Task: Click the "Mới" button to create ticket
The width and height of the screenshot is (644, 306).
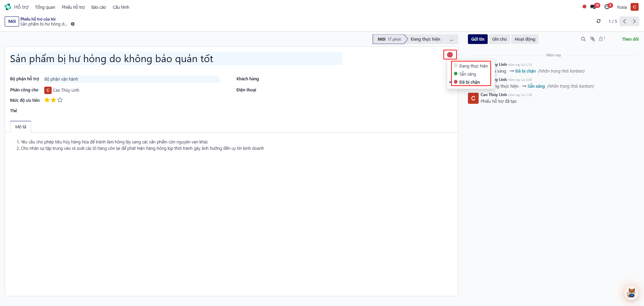Action: [12, 21]
